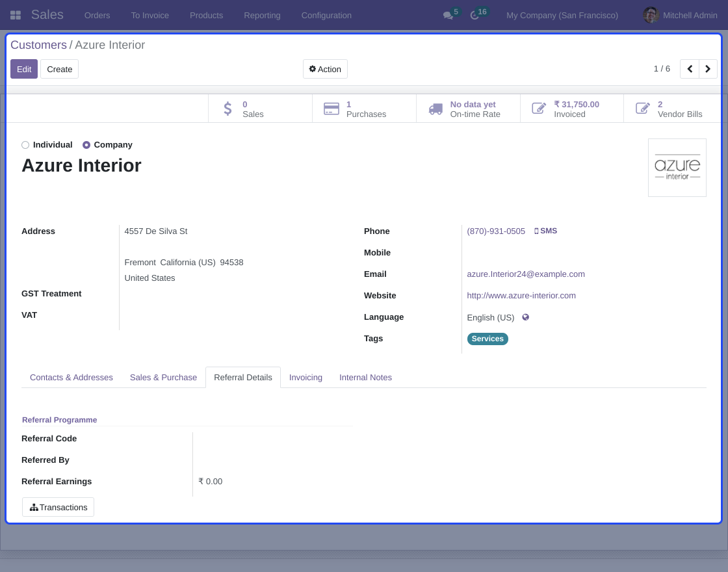Open the ₹ 31,750.00 Invoiced stat
Screen dimensions: 728x572
pos(572,109)
